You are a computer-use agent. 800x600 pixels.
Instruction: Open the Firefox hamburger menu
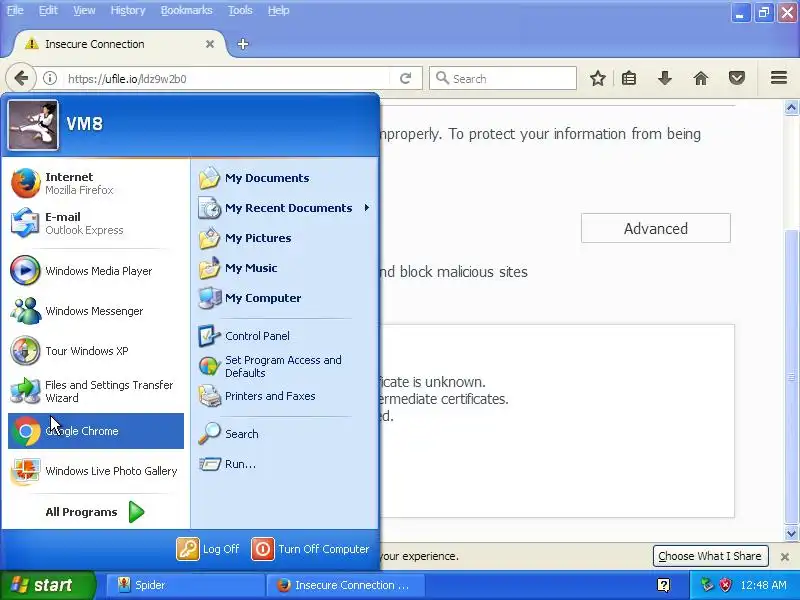[779, 78]
